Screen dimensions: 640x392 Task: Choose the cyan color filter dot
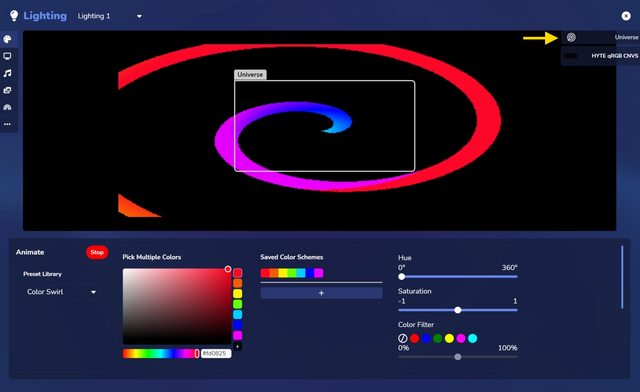click(472, 338)
